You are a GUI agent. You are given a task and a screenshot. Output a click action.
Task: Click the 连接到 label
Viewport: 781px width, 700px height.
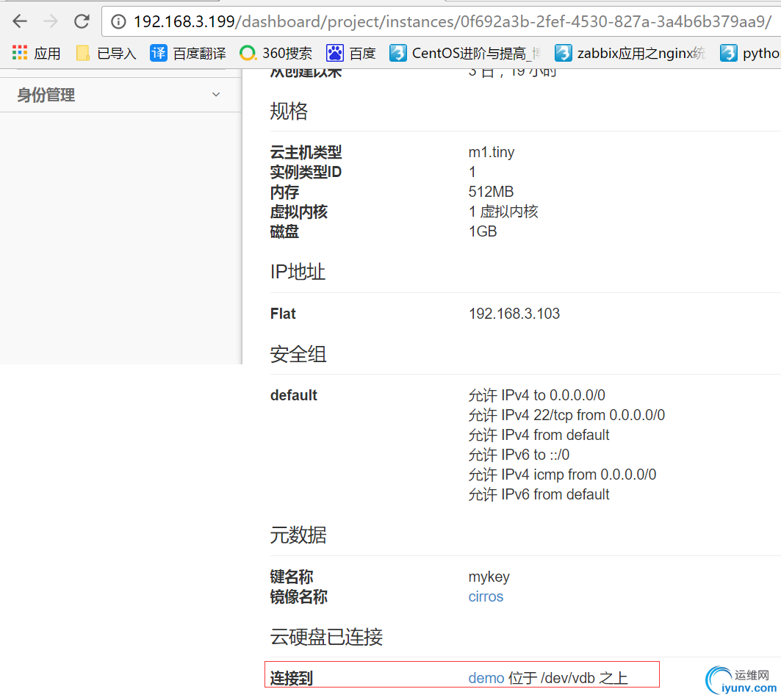[292, 678]
